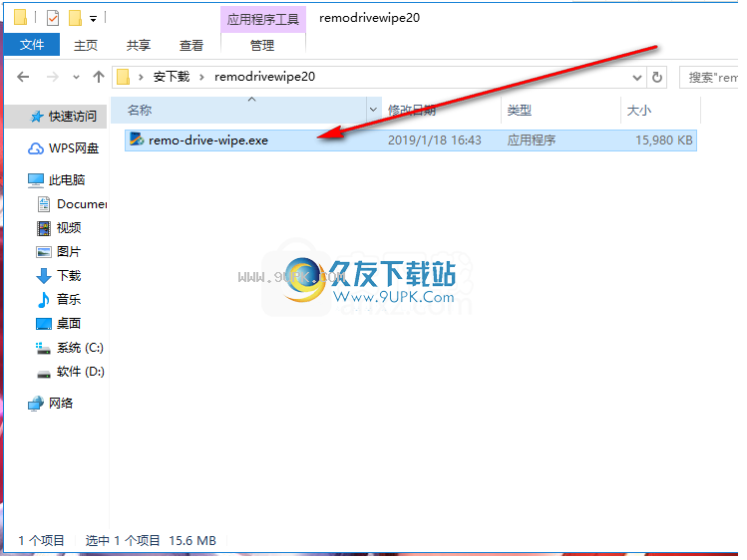This screenshot has height=560, width=747.
Task: Click 选中 1 个项目 15.6 MB status
Action: (x=151, y=540)
